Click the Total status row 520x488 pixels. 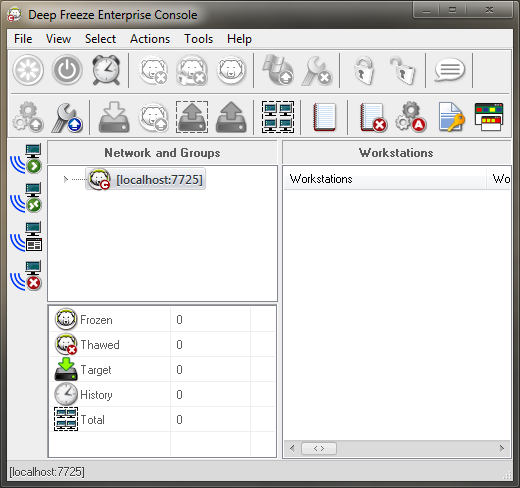pos(162,419)
